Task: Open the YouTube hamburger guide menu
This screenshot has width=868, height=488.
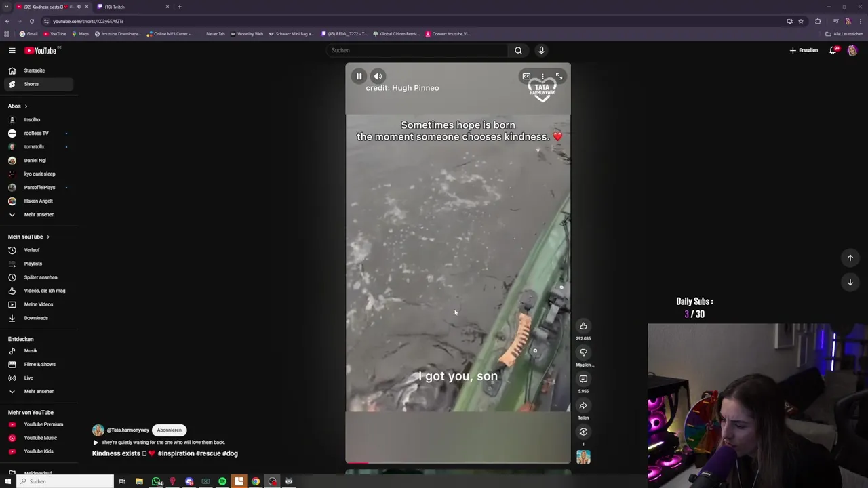Action: click(12, 50)
